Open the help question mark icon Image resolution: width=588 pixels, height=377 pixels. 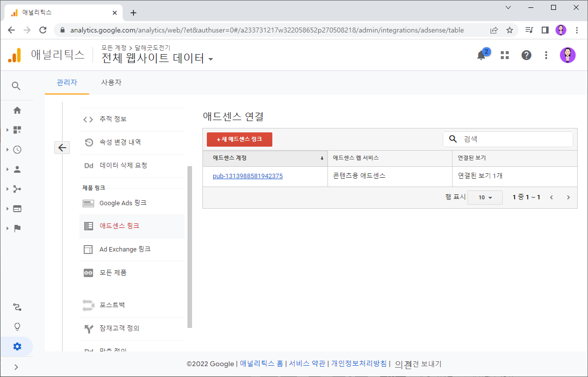(x=526, y=55)
